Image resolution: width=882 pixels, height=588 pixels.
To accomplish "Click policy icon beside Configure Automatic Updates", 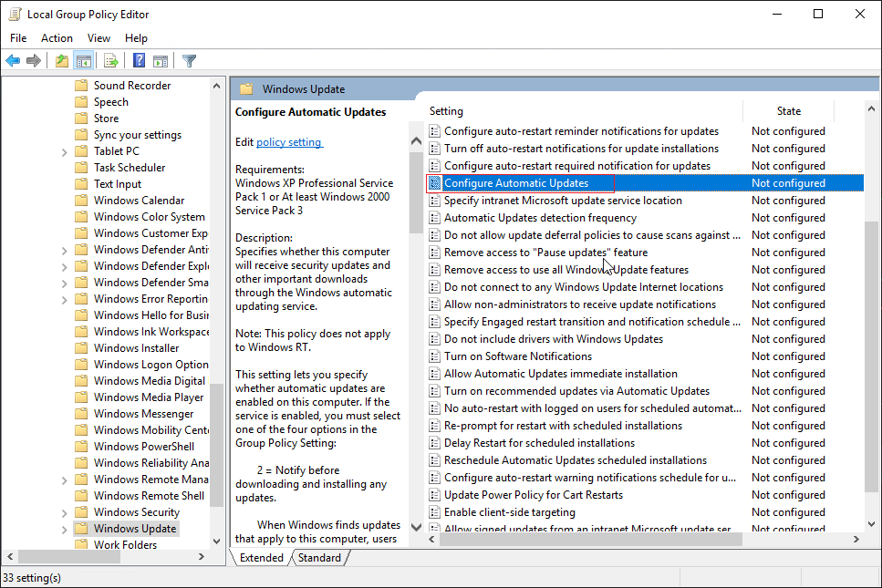I will click(x=434, y=183).
